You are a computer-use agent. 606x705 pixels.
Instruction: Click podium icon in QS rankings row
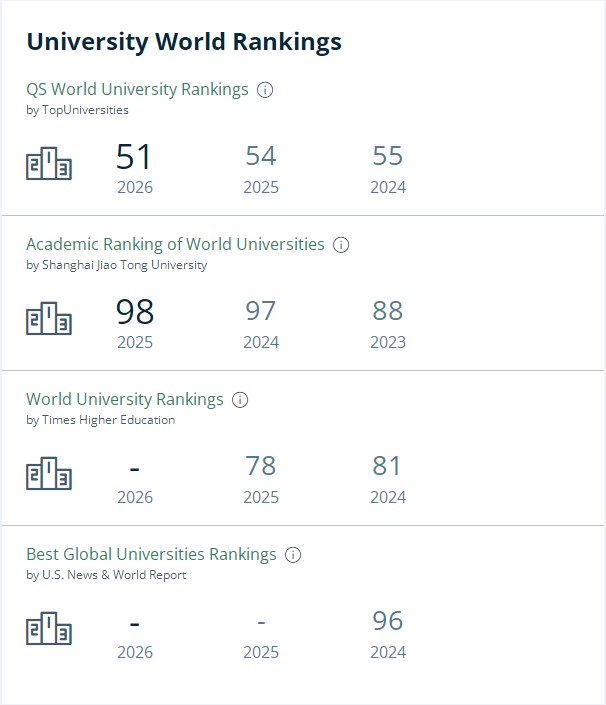48,165
